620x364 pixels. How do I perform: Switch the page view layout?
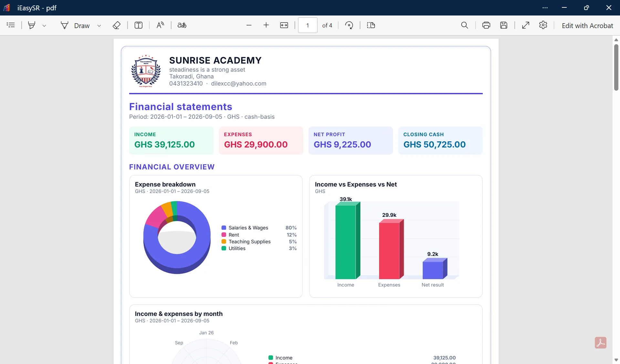371,25
